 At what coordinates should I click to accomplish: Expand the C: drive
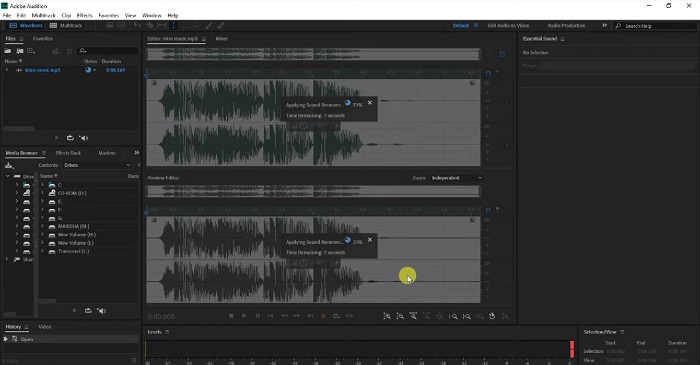click(42, 184)
